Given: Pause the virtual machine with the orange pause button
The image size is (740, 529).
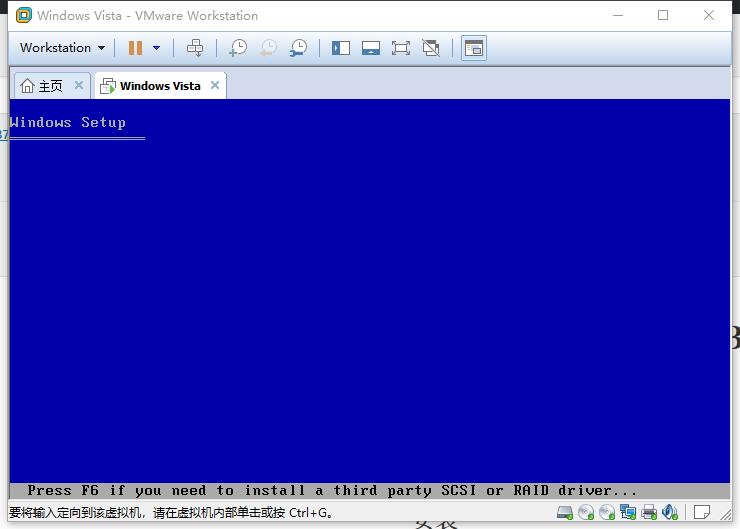Looking at the screenshot, I should [135, 48].
